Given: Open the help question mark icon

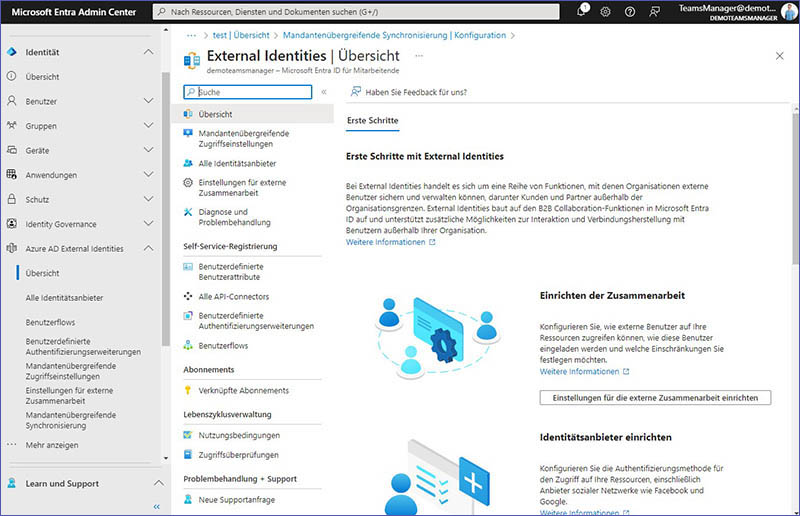Looking at the screenshot, I should pos(630,11).
